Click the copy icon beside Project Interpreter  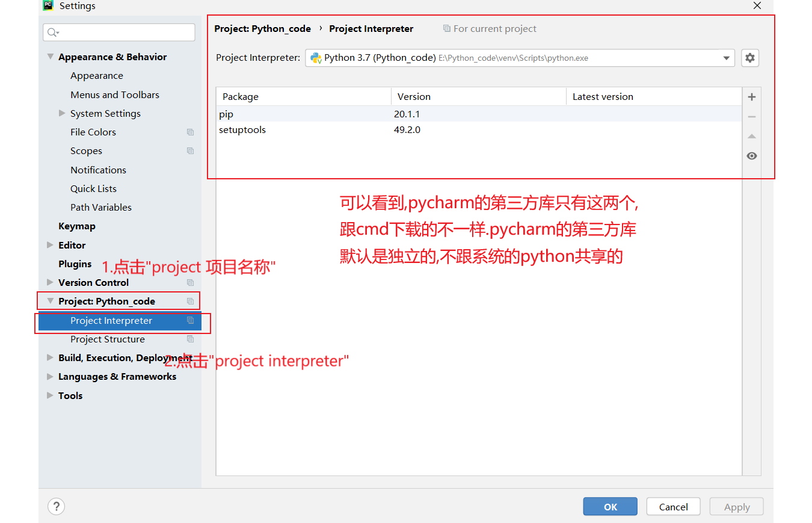pos(190,321)
